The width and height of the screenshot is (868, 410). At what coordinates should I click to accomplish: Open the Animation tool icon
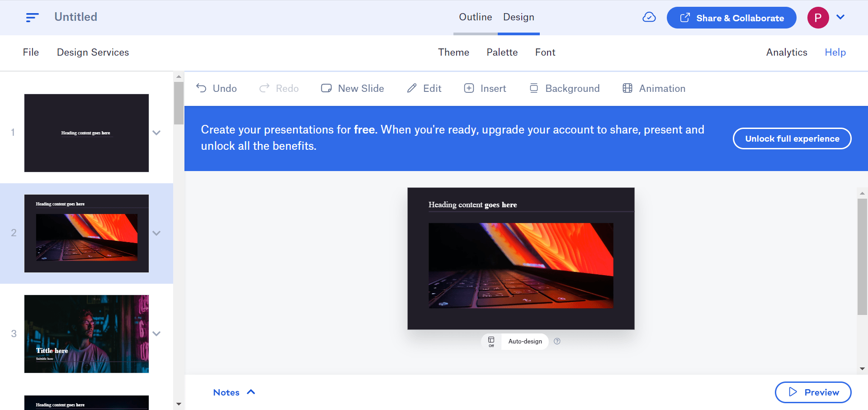(x=627, y=88)
